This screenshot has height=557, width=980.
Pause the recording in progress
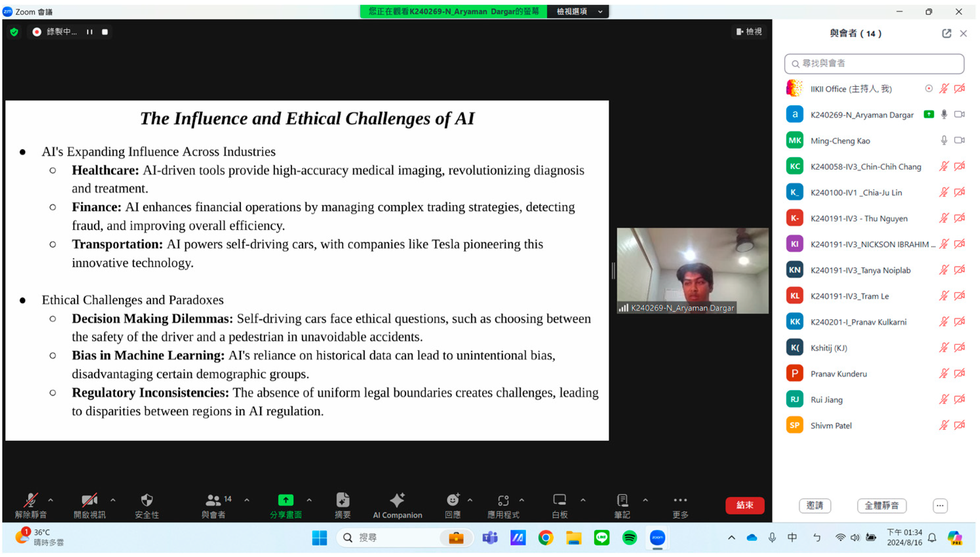pyautogui.click(x=89, y=32)
